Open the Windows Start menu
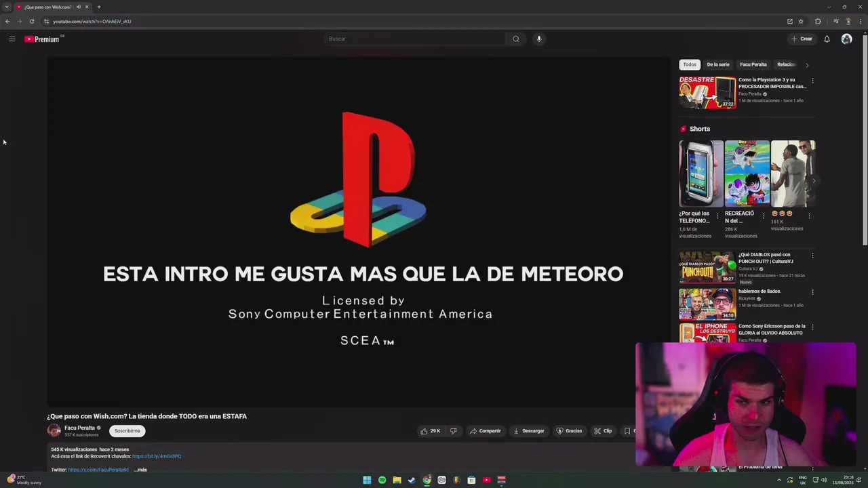Image resolution: width=868 pixels, height=488 pixels. [x=367, y=480]
